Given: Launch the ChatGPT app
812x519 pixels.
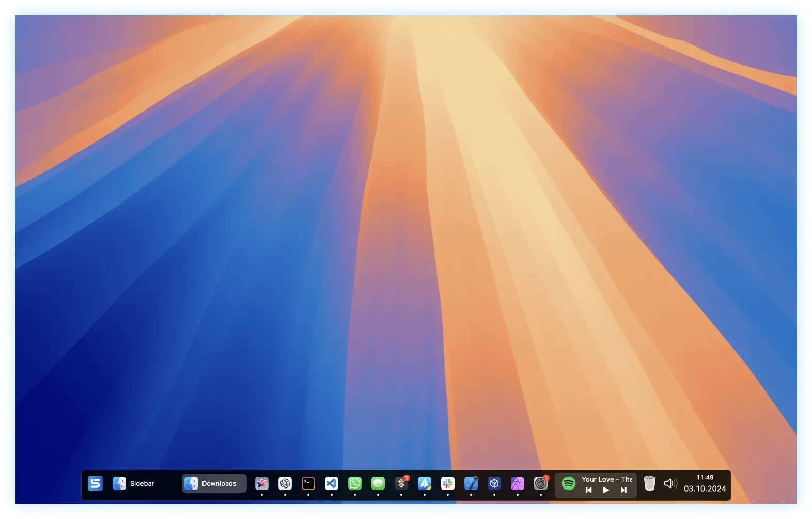Looking at the screenshot, I should pos(285,483).
